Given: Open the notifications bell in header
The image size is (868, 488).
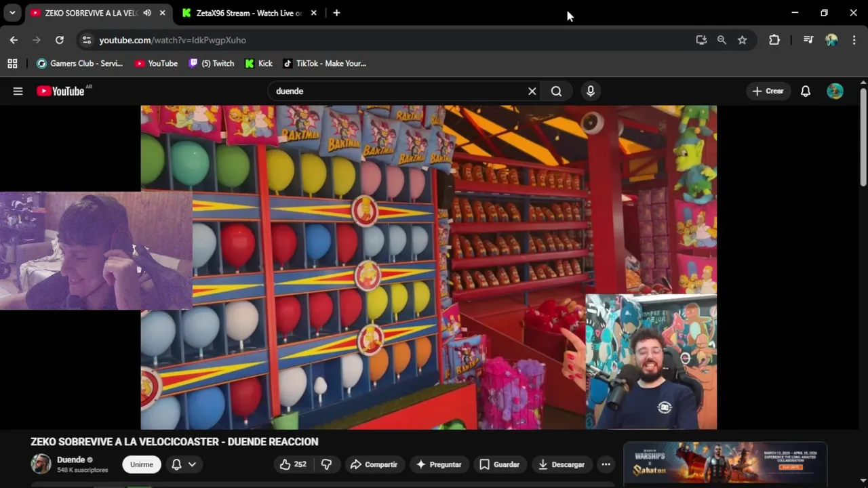Looking at the screenshot, I should [806, 91].
